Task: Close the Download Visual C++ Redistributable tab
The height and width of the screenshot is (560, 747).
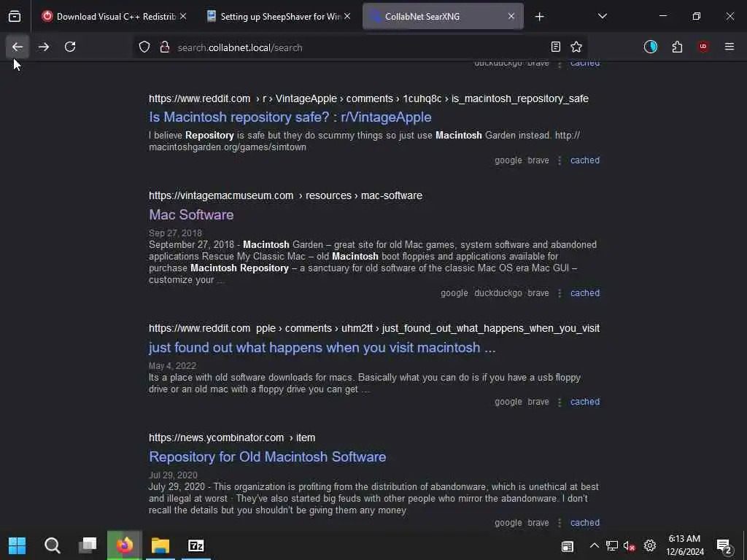Action: pos(183,16)
